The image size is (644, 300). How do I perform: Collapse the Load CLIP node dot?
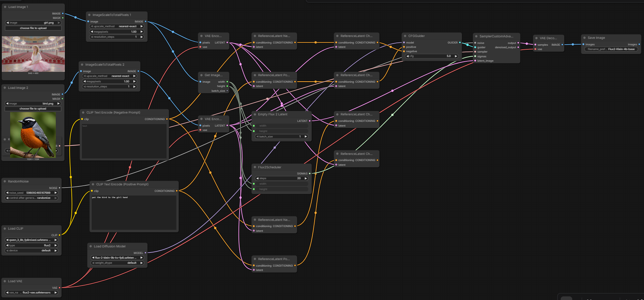click(x=5, y=229)
